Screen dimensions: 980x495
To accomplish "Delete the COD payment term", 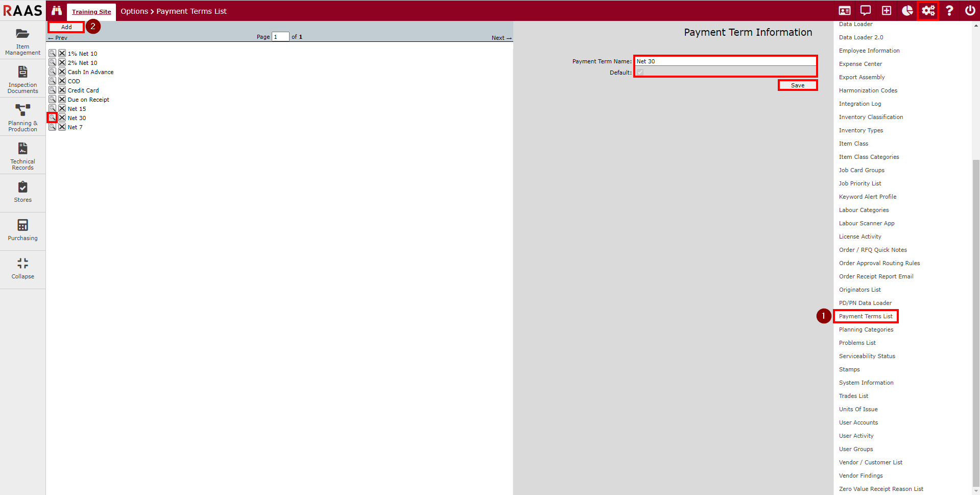I will point(62,81).
